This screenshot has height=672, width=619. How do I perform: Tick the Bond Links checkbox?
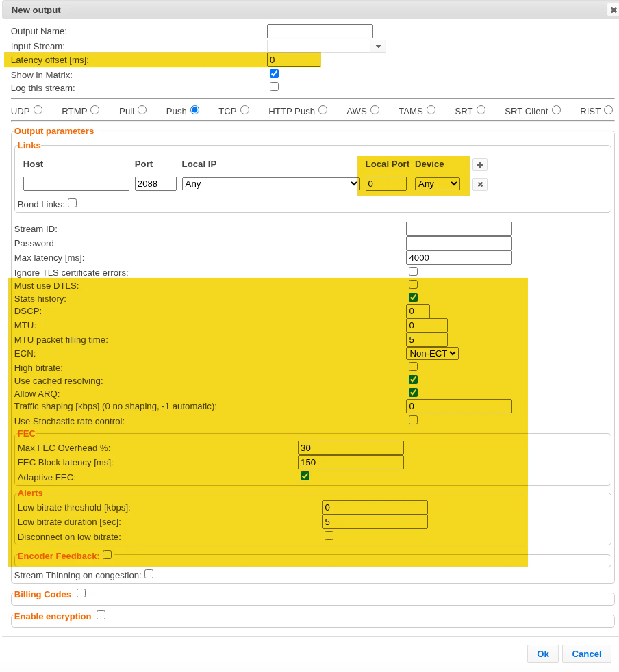pos(72,203)
